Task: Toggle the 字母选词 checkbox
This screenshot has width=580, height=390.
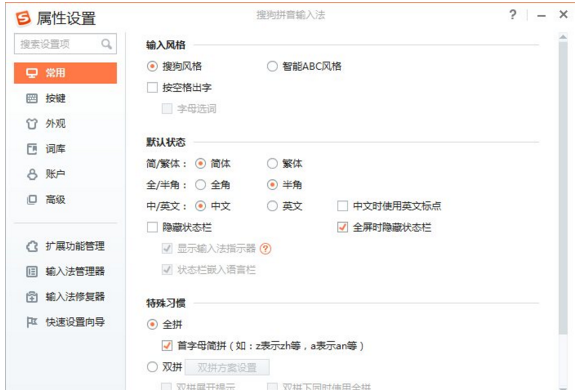Action: tap(167, 109)
